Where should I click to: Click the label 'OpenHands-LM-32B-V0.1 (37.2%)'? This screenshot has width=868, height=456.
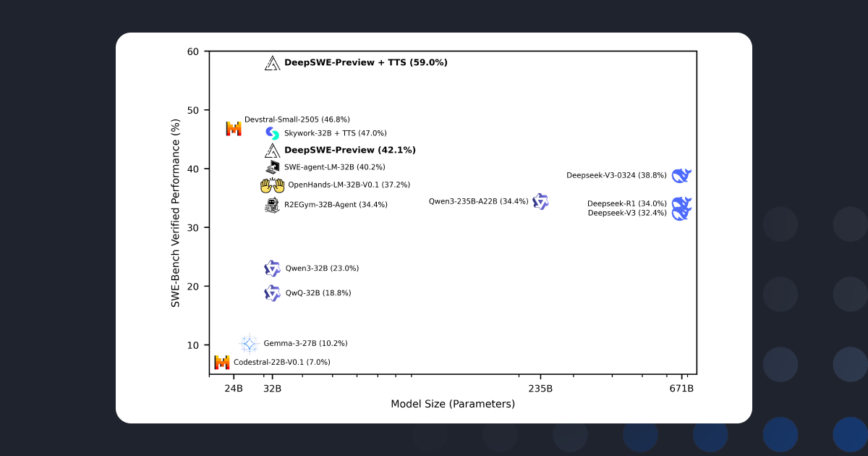pyautogui.click(x=349, y=185)
